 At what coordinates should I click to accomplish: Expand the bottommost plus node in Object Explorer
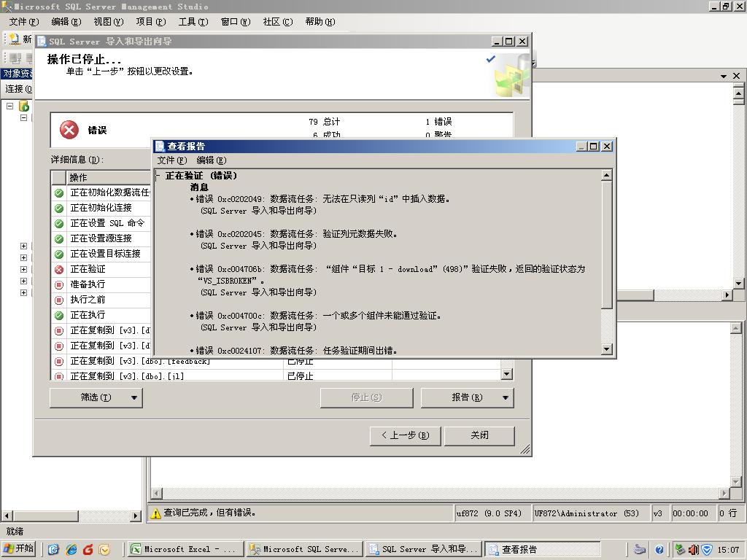pos(23,292)
